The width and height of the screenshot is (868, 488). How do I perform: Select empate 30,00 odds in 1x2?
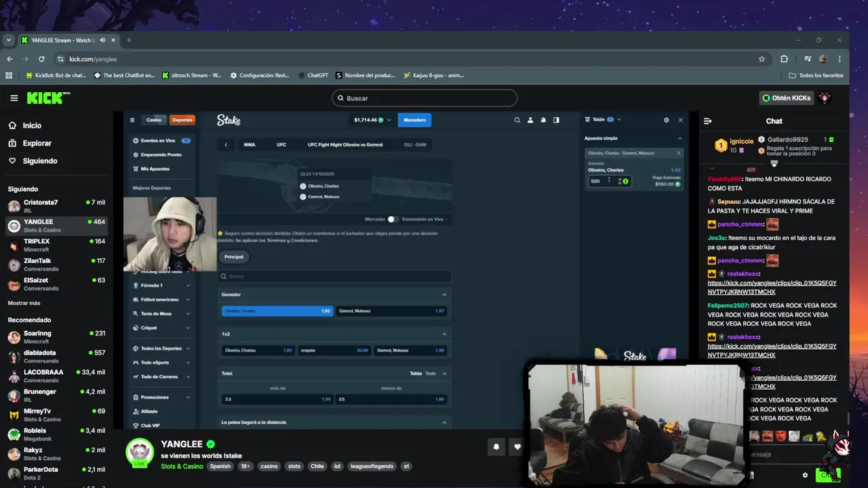[x=334, y=350]
